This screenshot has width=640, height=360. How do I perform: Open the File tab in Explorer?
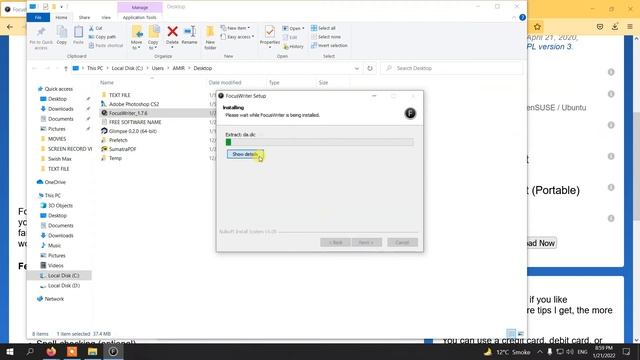pyautogui.click(x=38, y=18)
